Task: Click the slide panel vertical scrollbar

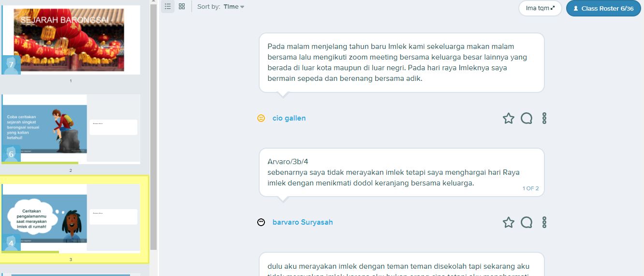Action: [154, 126]
